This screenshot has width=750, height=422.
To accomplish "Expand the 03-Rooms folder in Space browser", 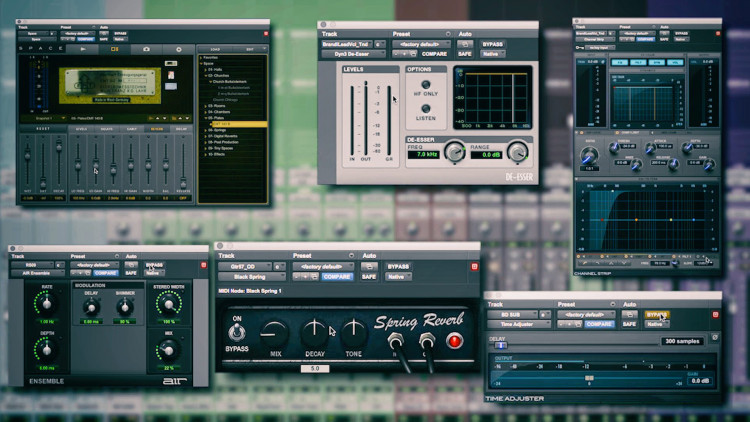I will click(x=206, y=106).
